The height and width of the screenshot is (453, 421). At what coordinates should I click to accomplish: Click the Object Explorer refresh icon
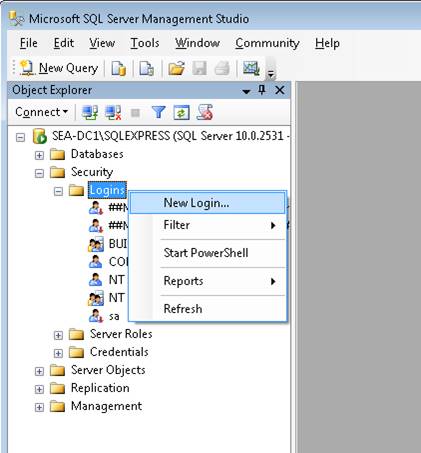[181, 112]
